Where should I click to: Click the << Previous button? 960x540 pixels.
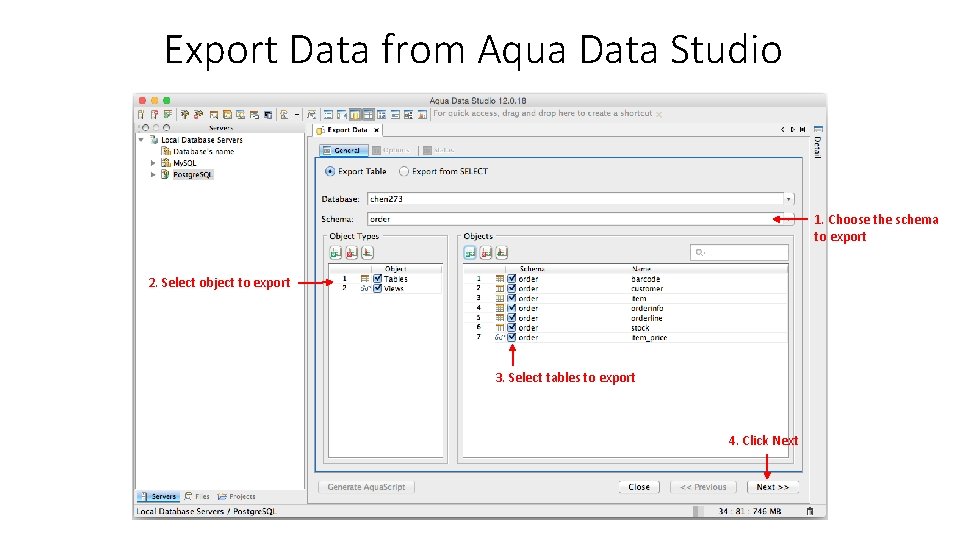(703, 487)
